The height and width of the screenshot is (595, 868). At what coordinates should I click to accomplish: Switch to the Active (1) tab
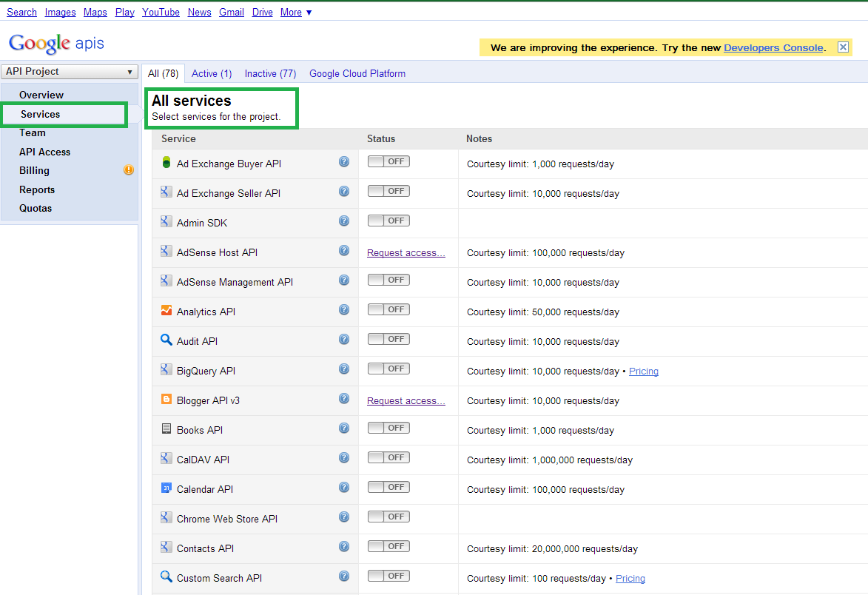click(x=212, y=73)
